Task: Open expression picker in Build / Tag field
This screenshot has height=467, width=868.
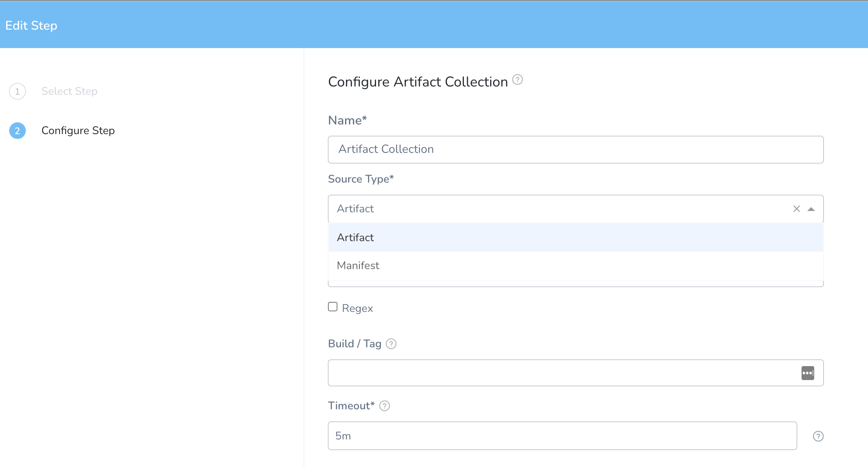Action: click(x=808, y=373)
